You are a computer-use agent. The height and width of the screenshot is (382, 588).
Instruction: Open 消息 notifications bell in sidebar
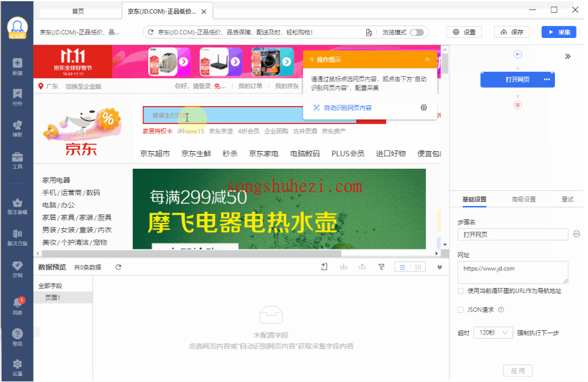click(17, 305)
